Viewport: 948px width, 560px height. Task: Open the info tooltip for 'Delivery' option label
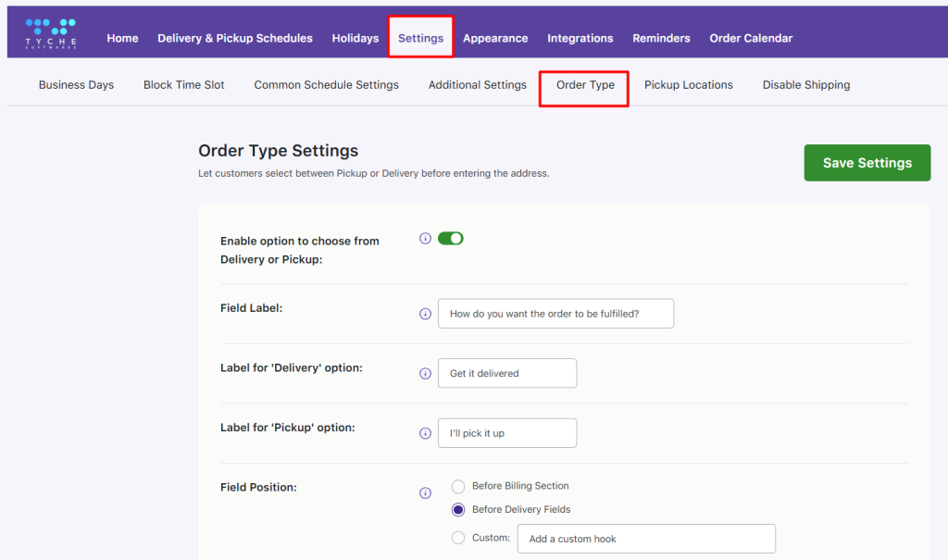click(425, 373)
